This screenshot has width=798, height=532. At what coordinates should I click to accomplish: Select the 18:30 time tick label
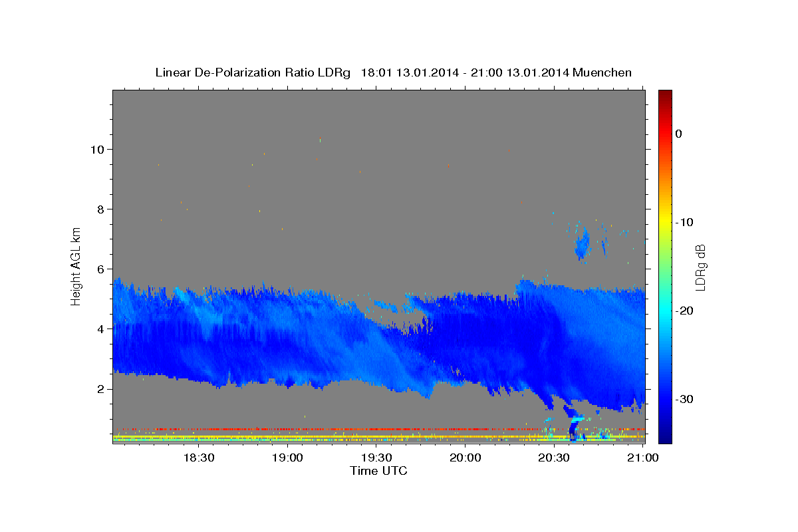click(x=198, y=458)
